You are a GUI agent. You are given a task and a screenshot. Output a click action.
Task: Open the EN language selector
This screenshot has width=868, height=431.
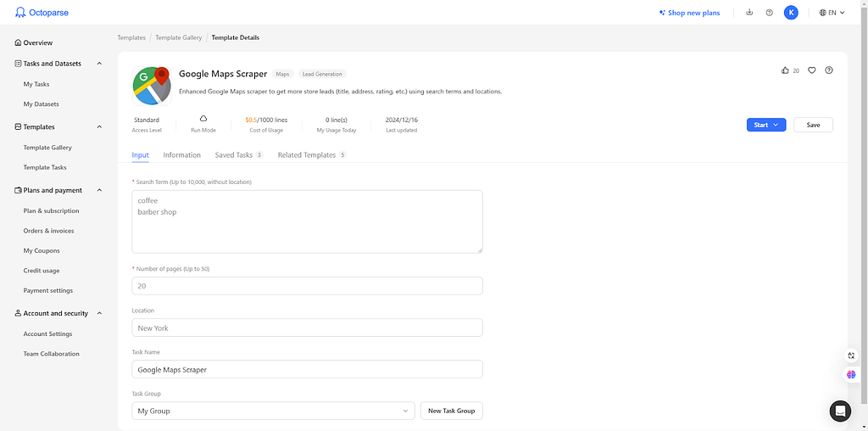point(832,12)
